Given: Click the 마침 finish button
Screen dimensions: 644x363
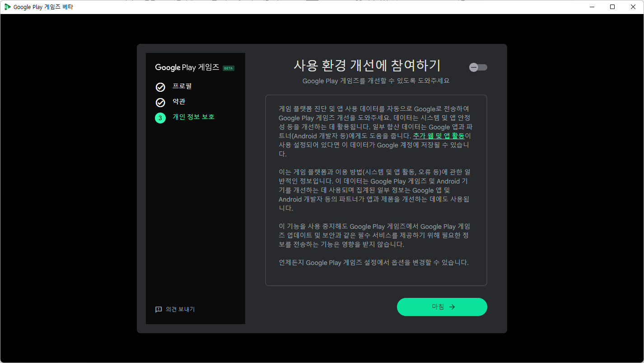Looking at the screenshot, I should pyautogui.click(x=442, y=307).
